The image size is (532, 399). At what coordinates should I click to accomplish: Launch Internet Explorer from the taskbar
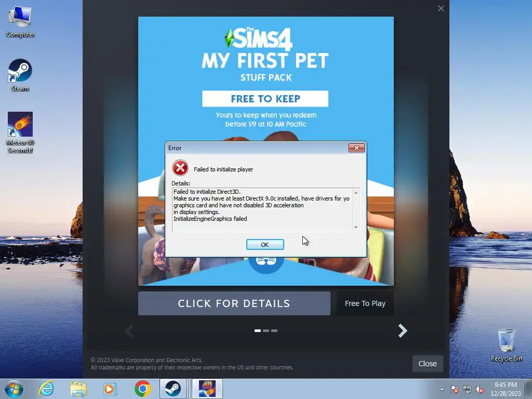(x=46, y=389)
